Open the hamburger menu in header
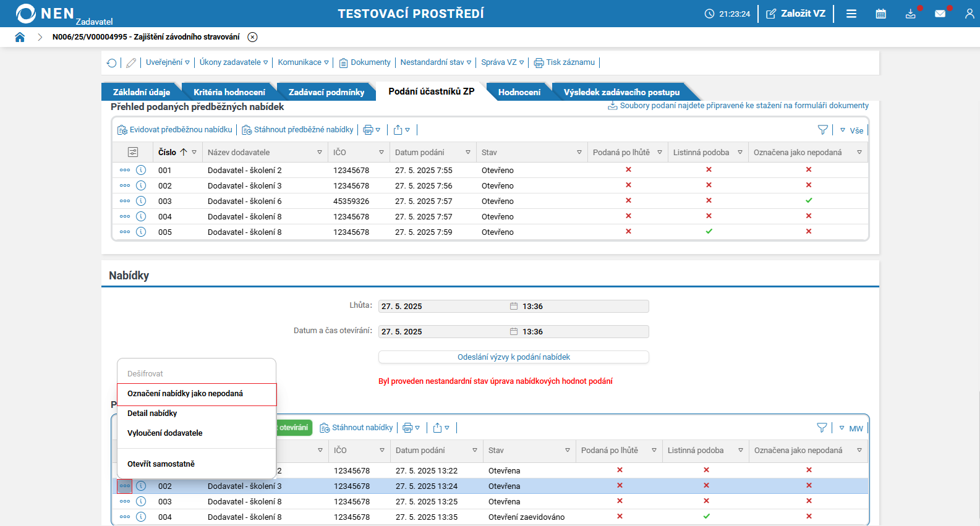 851,14
